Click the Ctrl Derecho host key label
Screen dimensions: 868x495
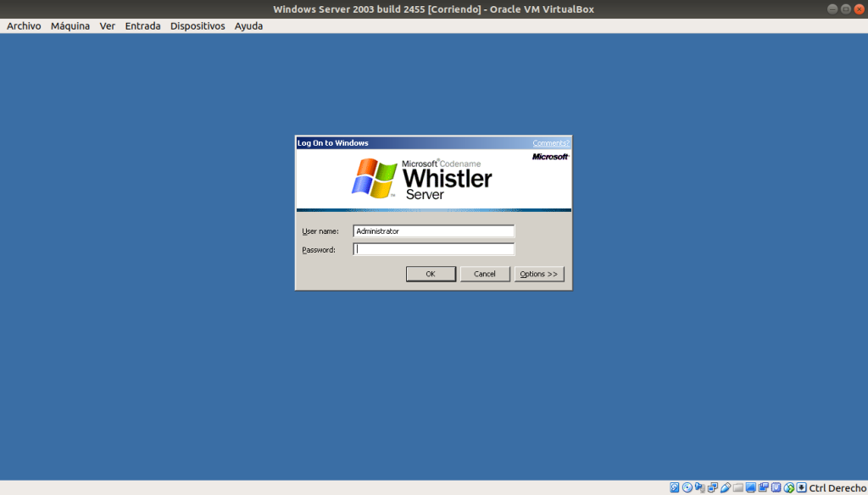pyautogui.click(x=837, y=488)
